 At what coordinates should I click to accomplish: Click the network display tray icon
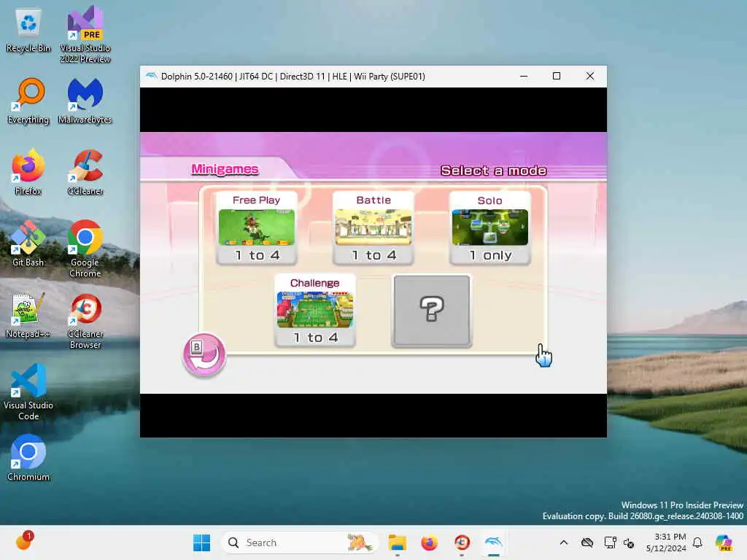(610, 542)
